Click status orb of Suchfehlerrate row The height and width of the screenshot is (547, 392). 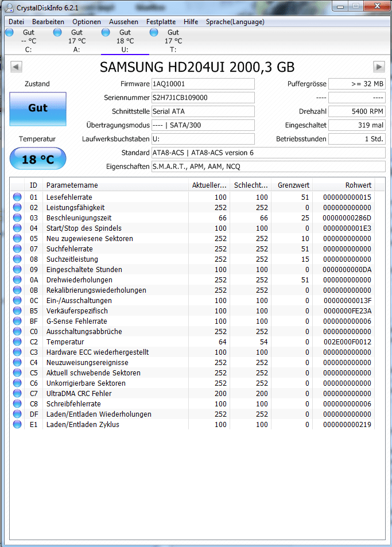[17, 249]
